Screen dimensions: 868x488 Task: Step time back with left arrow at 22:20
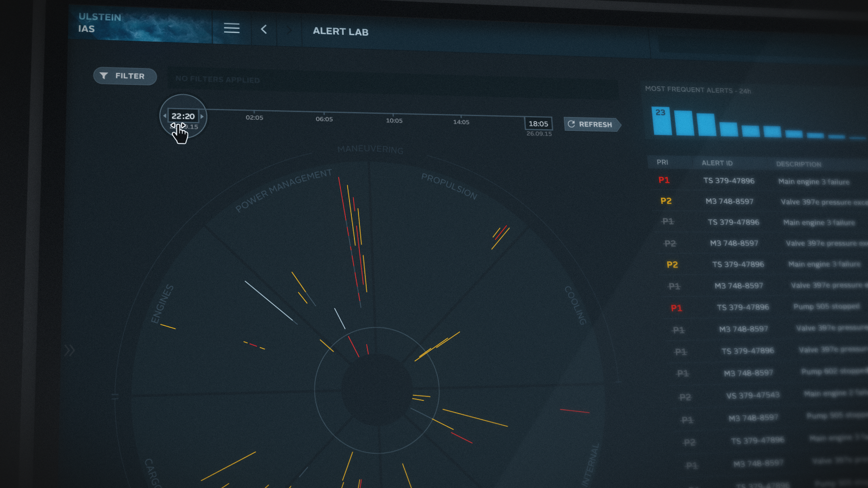[x=165, y=116]
